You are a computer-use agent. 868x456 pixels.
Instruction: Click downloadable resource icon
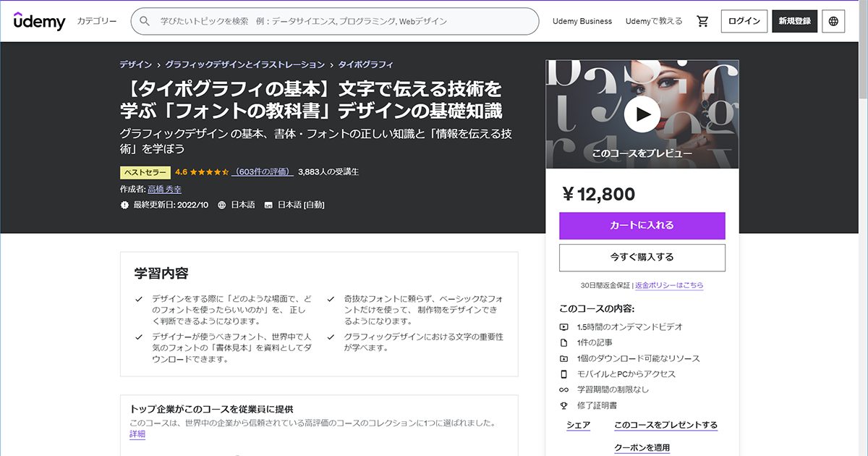(564, 359)
